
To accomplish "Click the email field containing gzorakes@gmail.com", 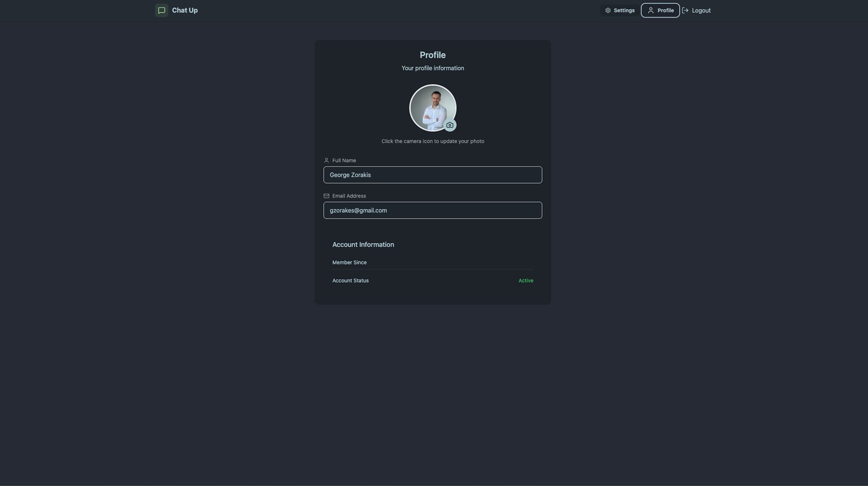I will pos(432,210).
